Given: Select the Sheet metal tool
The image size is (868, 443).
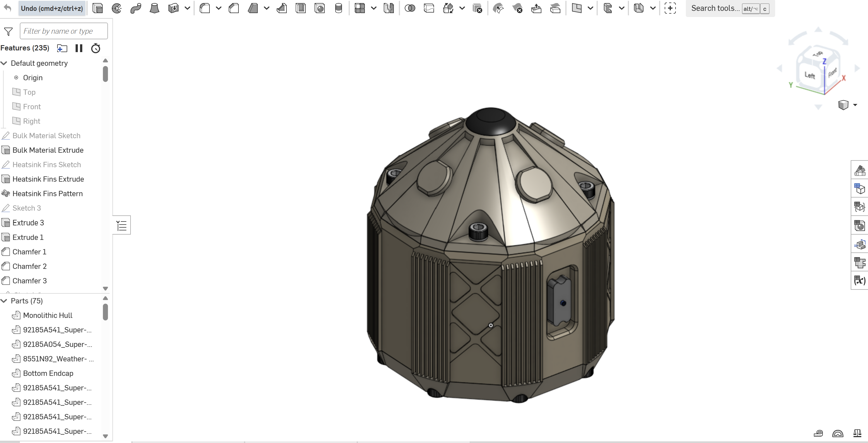Looking at the screenshot, I should pyautogui.click(x=638, y=8).
